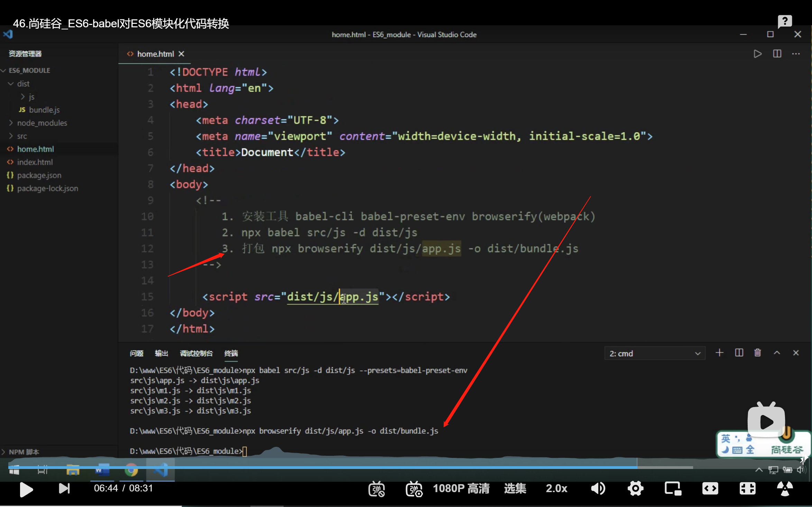
Task: Open the Windows Start menu
Action: (x=14, y=470)
